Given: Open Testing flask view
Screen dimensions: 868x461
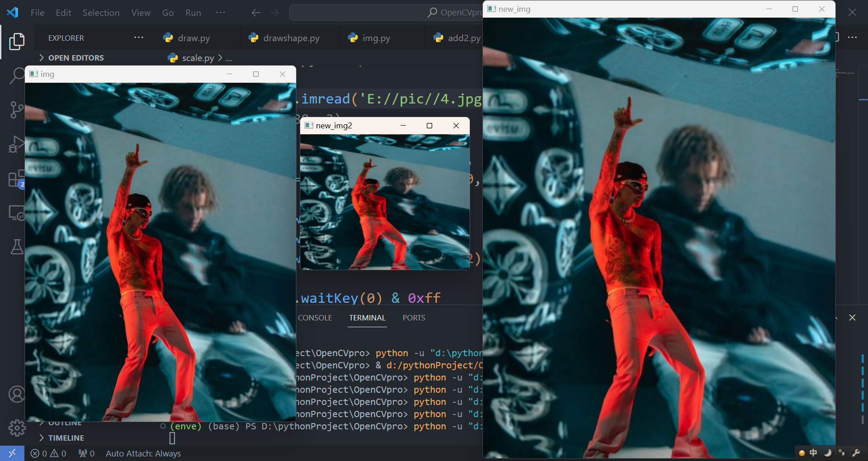Looking at the screenshot, I should (x=17, y=247).
